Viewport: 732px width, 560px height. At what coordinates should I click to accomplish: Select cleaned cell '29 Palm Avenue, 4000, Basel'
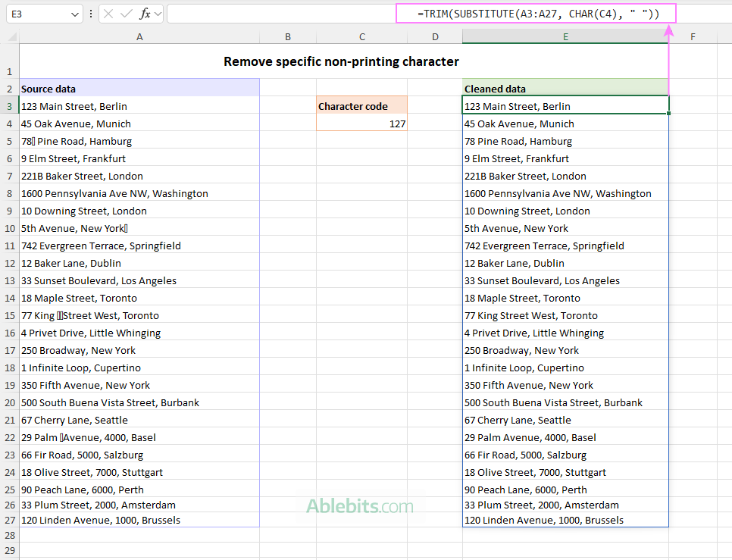pos(565,436)
